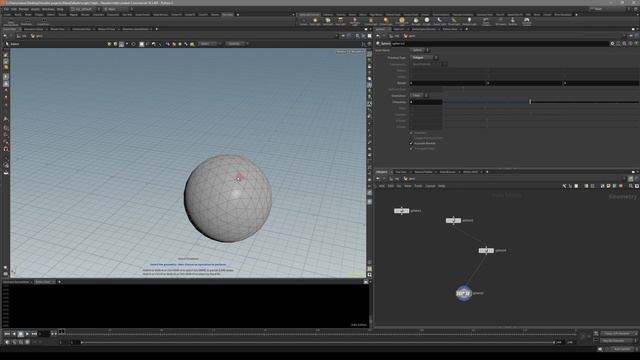Select the highlighted bottom sphere node
640x360 pixels.
pos(464,293)
